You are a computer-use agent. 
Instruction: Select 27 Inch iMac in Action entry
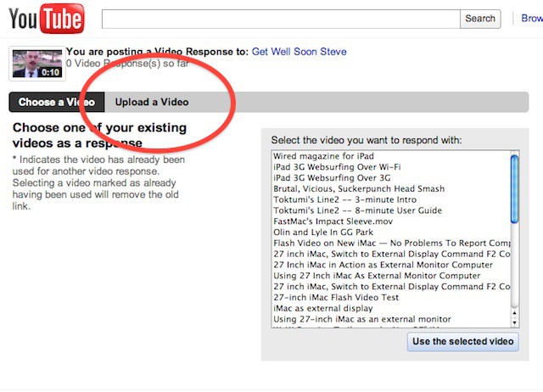click(x=390, y=265)
